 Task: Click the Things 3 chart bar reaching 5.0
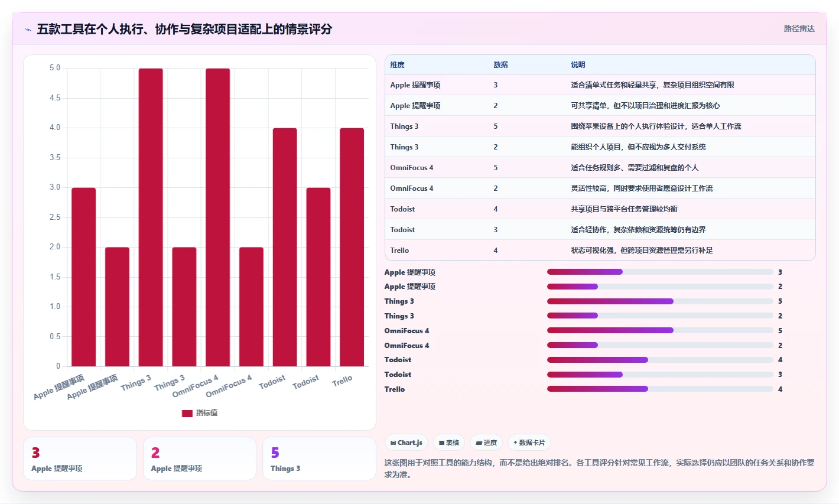151,217
